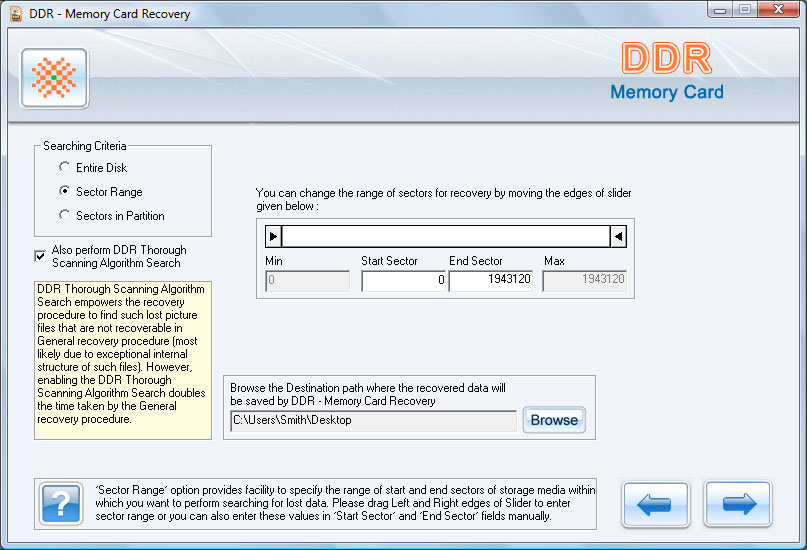Click the 'Memory Card' heading text
807x550 pixels.
click(667, 92)
